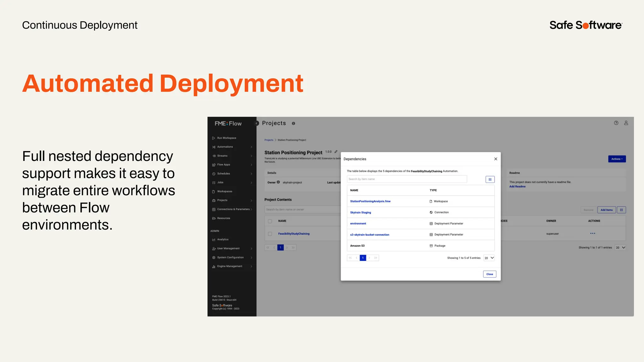Open s3-skytrain-bucket-connection link
The image size is (644, 362).
click(369, 234)
